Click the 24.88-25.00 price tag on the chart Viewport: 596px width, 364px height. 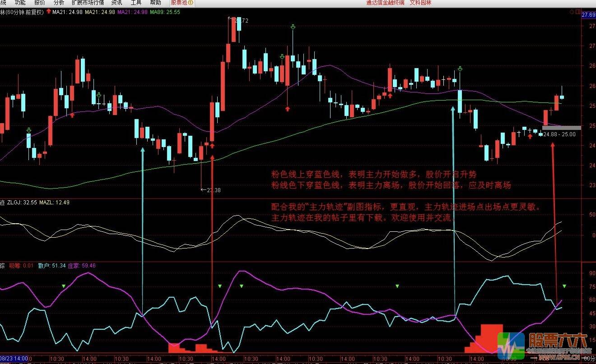[559, 134]
